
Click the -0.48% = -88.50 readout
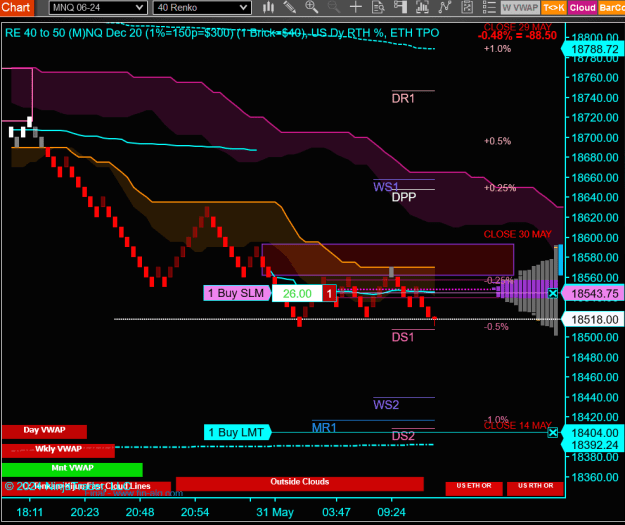(517, 35)
